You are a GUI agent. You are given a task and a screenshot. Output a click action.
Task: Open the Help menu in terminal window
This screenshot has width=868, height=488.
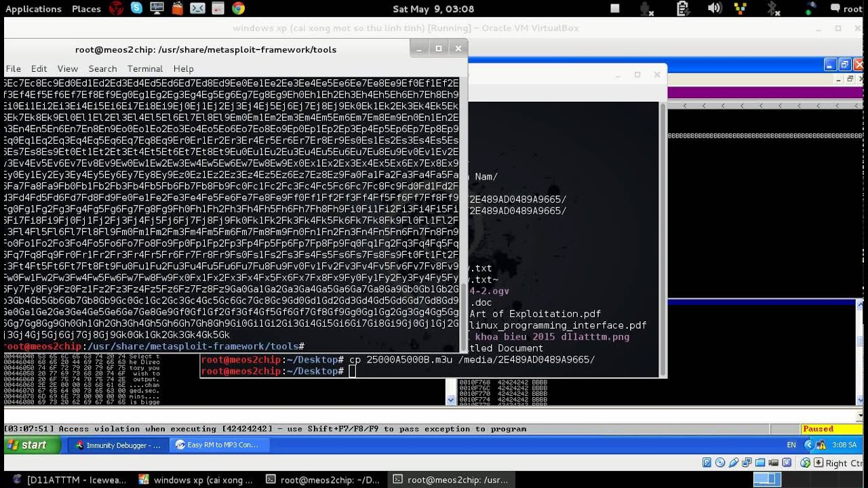point(183,68)
